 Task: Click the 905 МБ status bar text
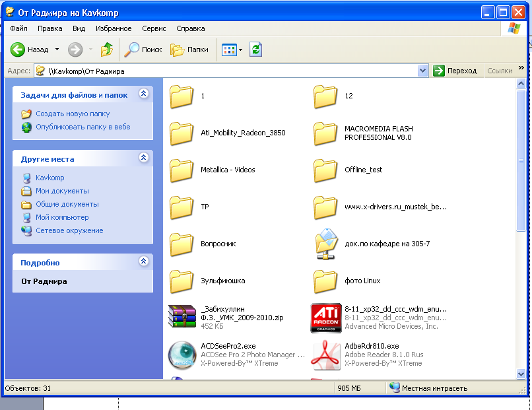coord(349,388)
